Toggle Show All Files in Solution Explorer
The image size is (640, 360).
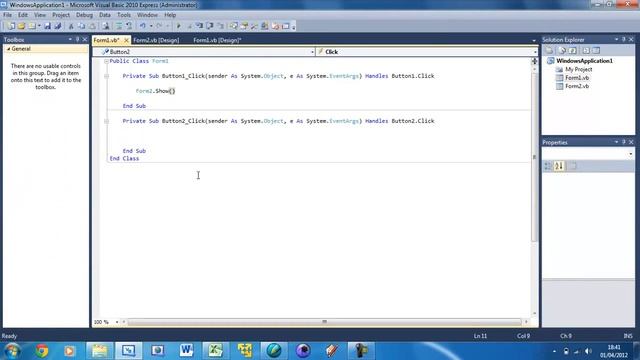click(x=562, y=51)
